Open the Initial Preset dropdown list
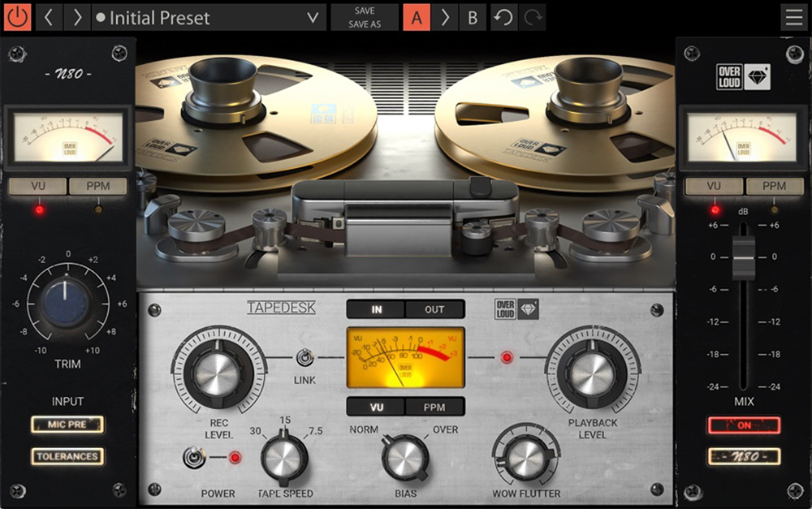Viewport: 812px width, 509px height. [x=209, y=18]
